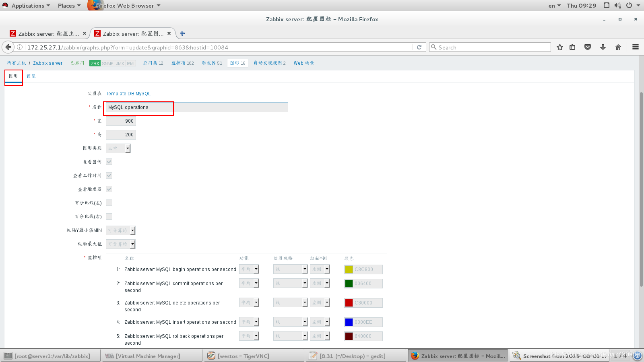The image size is (644, 362).
Task: Click the reload page icon in URL bar
Action: click(x=419, y=47)
